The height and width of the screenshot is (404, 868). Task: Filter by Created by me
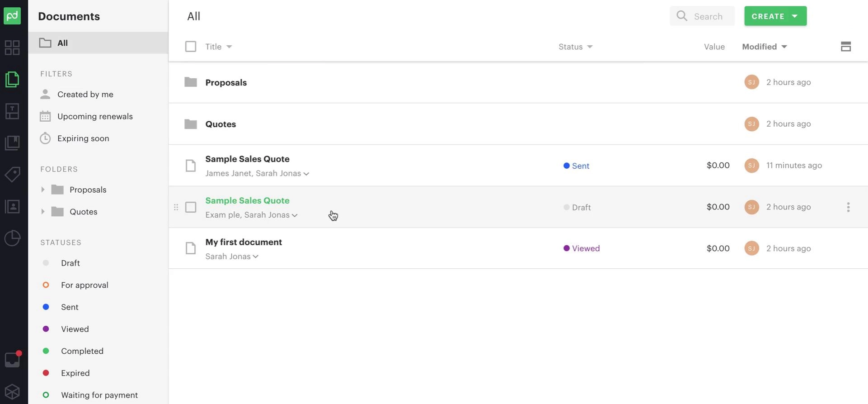click(85, 94)
